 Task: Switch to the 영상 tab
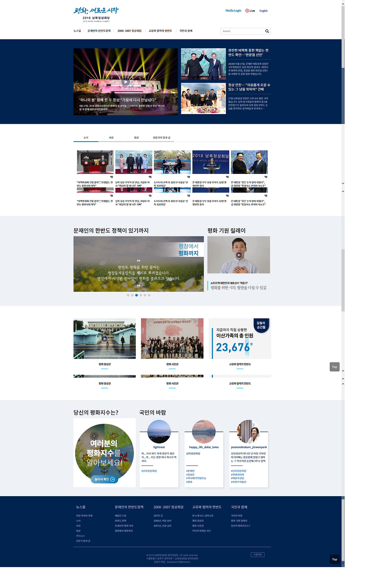136,138
